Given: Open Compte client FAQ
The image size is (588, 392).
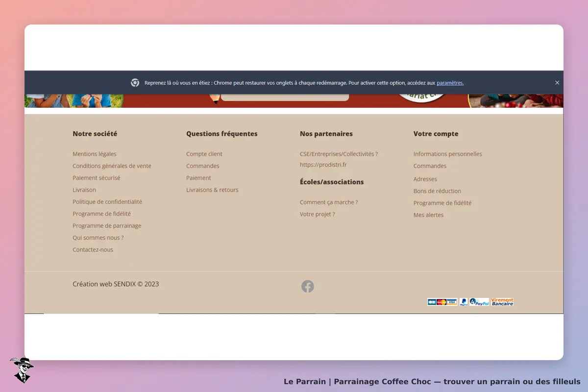Looking at the screenshot, I should pyautogui.click(x=204, y=154).
